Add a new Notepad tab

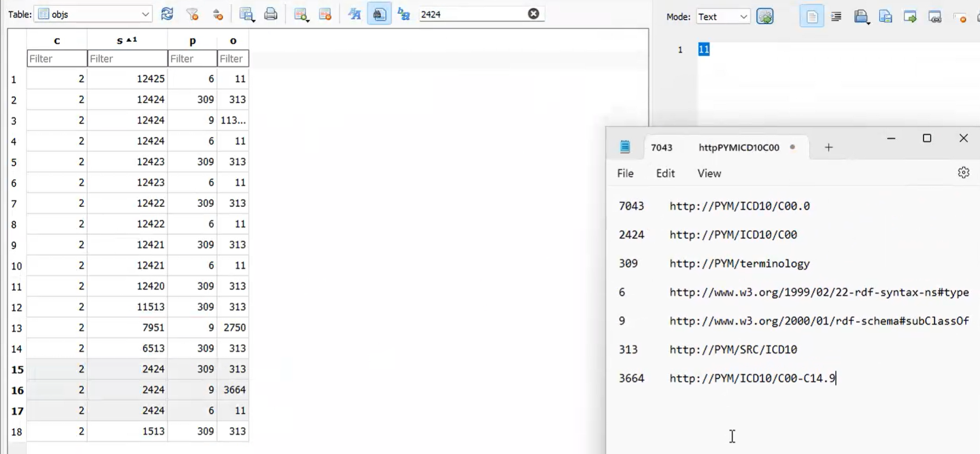tap(828, 147)
